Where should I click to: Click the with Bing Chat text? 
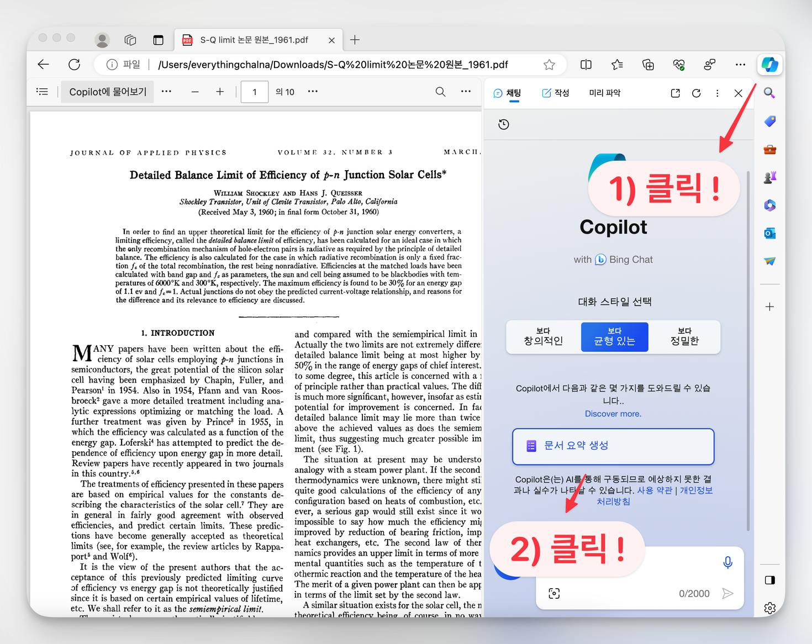613,260
